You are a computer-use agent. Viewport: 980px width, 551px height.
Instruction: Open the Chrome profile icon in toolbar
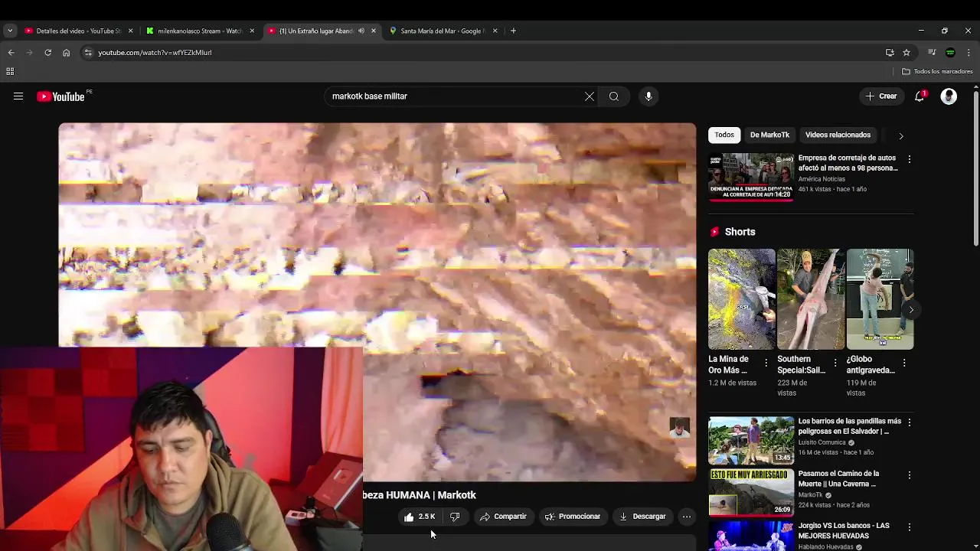pos(950,53)
